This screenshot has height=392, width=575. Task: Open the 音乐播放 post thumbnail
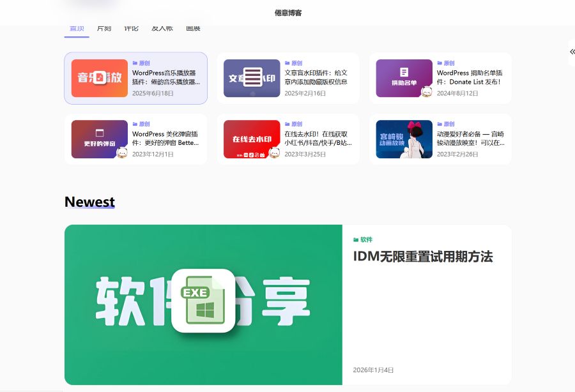click(x=100, y=78)
